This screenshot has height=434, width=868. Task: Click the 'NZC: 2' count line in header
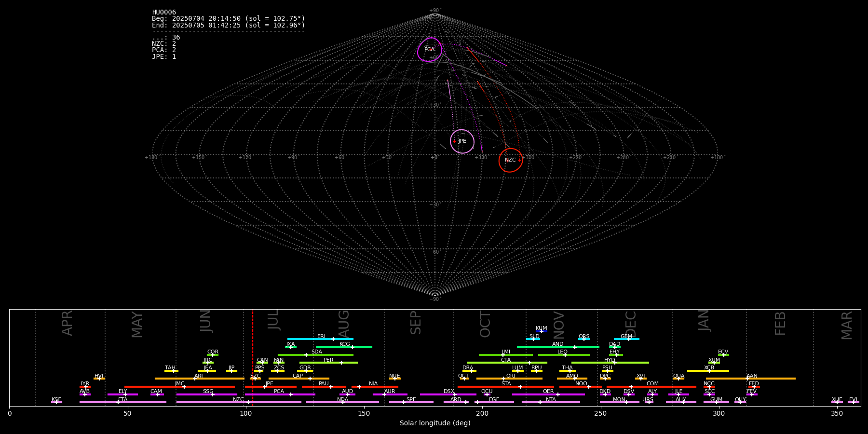[x=164, y=43]
